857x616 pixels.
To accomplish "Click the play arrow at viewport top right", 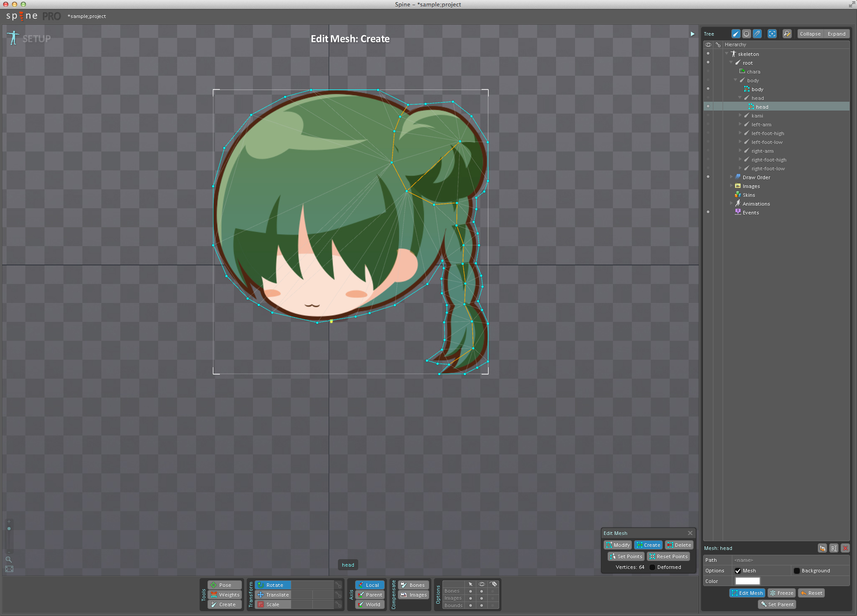I will click(x=692, y=34).
